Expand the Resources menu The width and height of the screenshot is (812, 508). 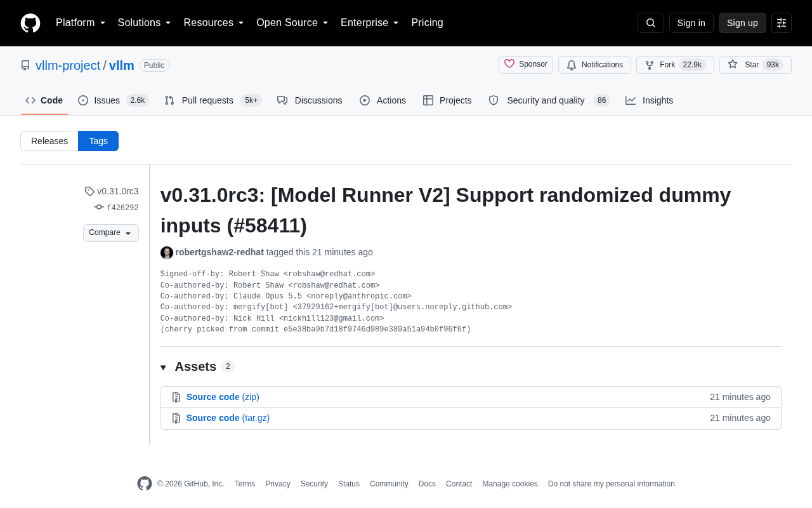[214, 23]
